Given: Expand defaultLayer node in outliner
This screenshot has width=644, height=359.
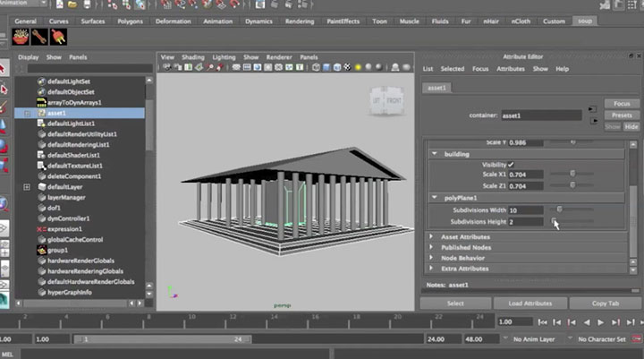Looking at the screenshot, I should coord(27,187).
